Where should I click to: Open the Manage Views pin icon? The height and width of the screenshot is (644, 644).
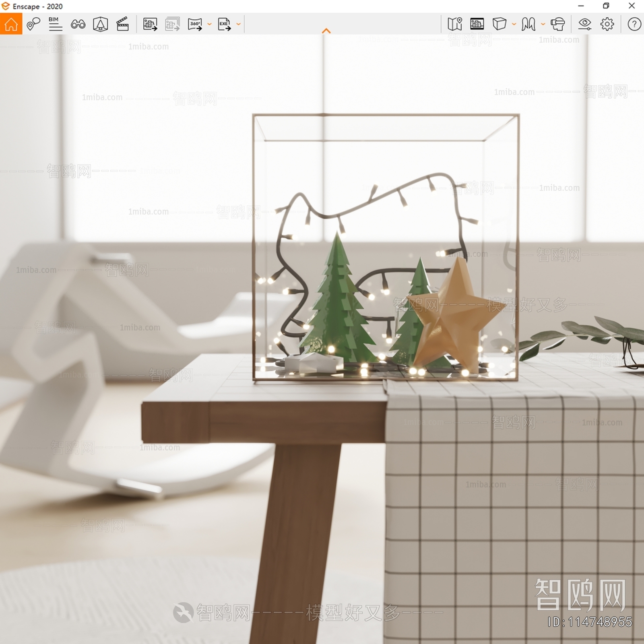[x=33, y=24]
